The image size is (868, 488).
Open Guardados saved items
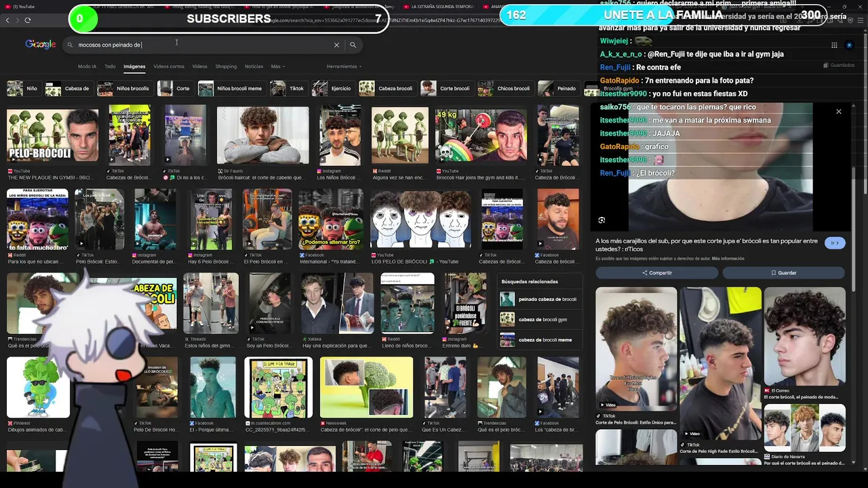839,65
